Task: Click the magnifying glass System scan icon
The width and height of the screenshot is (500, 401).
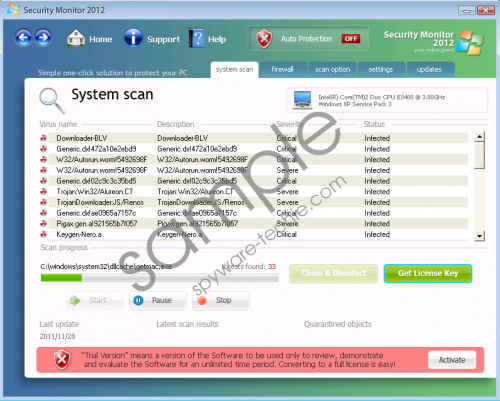Action: (x=52, y=100)
